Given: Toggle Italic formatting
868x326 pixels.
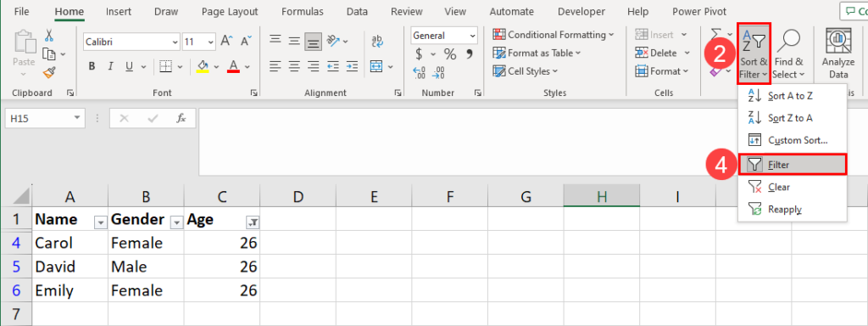Looking at the screenshot, I should coord(111,66).
